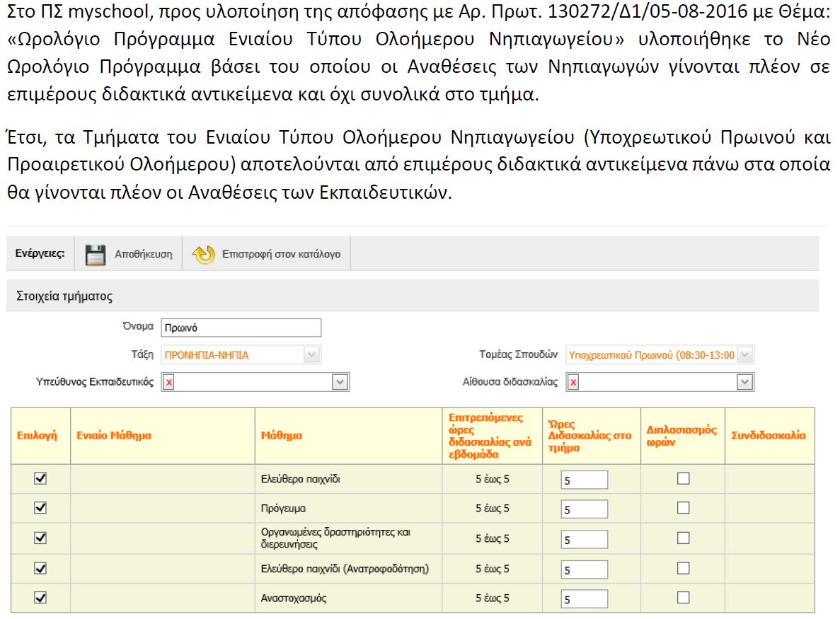Tick Διπλασιασμός ωρών for Πρόγευμα row
The height and width of the screenshot is (619, 840).
(683, 508)
